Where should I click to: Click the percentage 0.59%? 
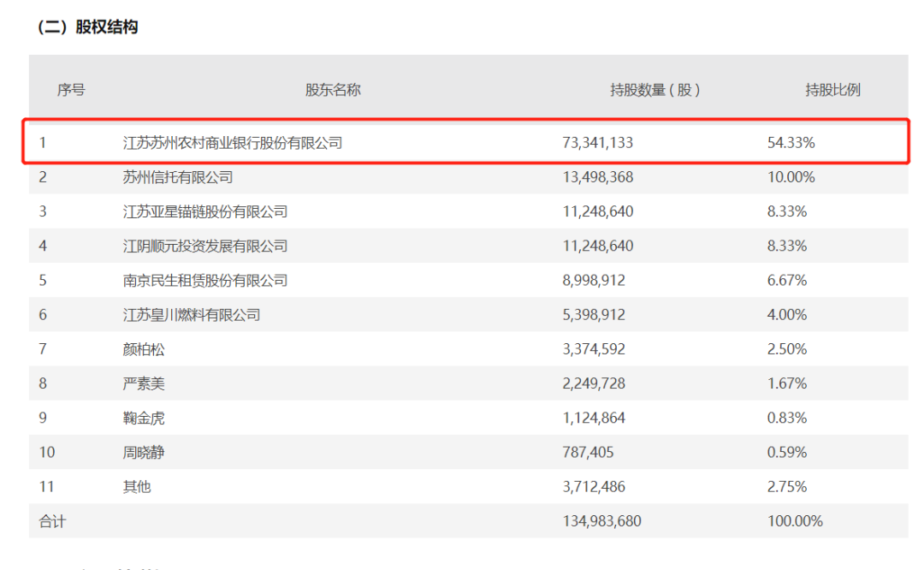point(787,452)
